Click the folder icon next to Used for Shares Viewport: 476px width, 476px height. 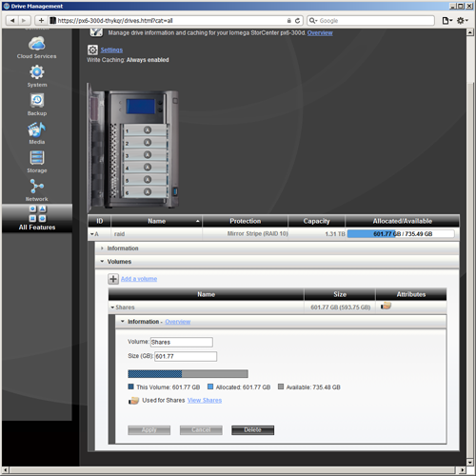pos(133,401)
